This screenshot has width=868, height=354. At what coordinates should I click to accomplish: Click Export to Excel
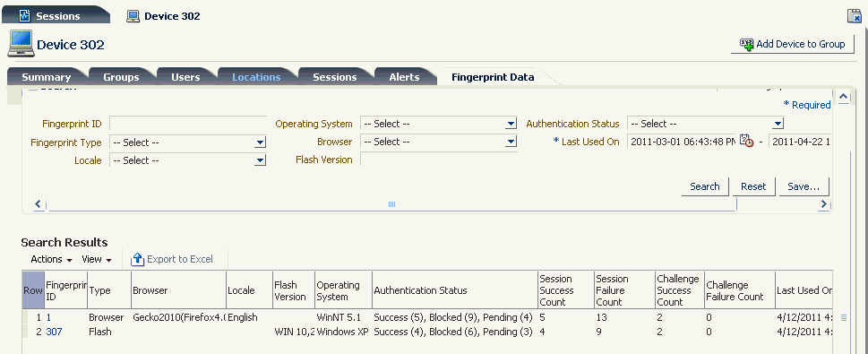(172, 259)
